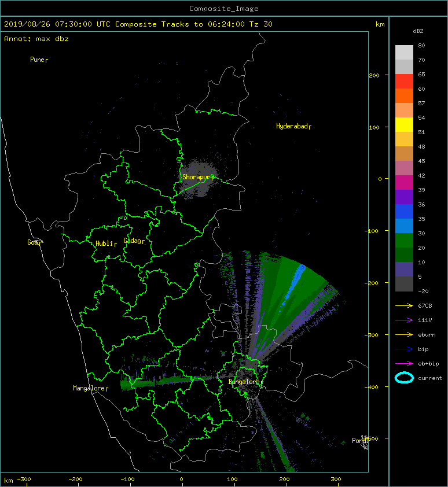Viewport: 448px width, 487px height.
Task: Pick the orange 60 dBZ color swatch
Action: 404,95
